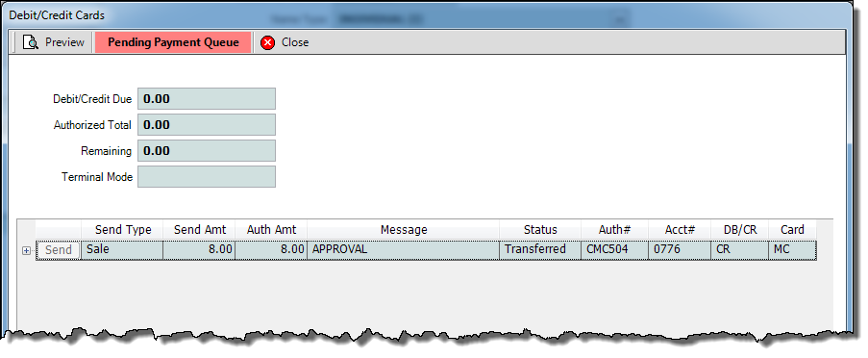Select the APPROVAL message cell
Image resolution: width=868 pixels, height=358 pixels.
coord(404,250)
